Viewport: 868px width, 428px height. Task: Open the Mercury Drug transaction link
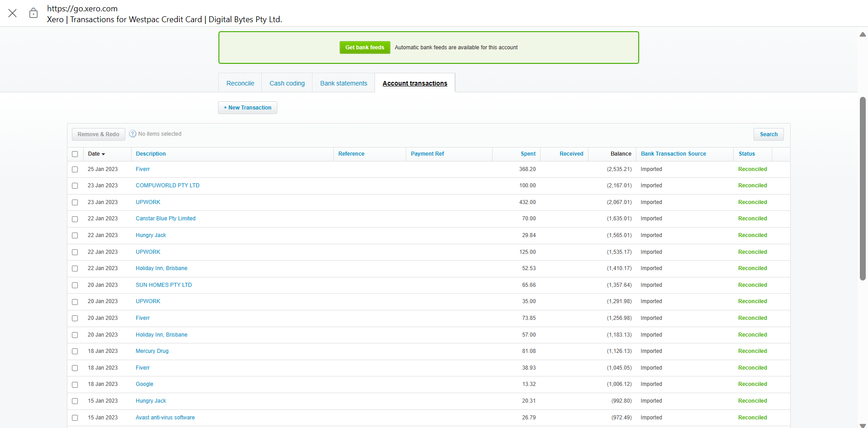click(x=152, y=351)
